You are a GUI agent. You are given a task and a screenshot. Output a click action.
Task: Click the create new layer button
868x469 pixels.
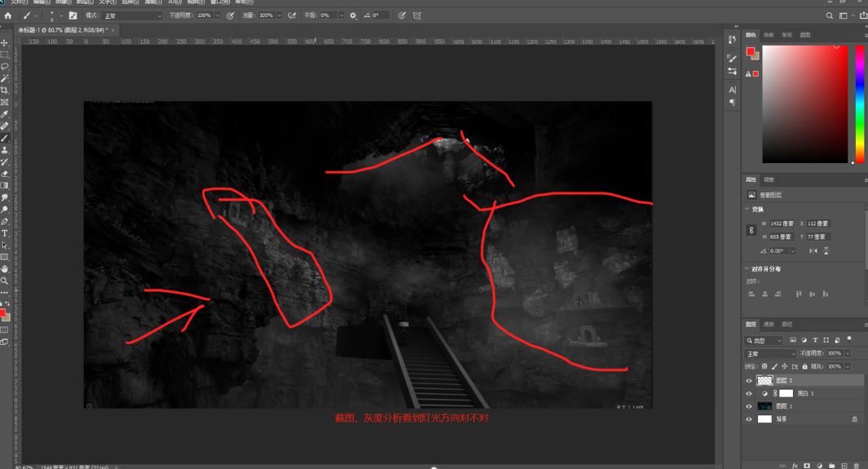tap(844, 466)
